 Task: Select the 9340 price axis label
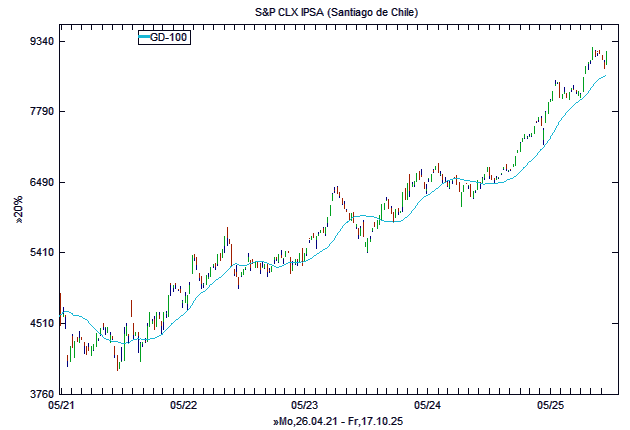coord(39,41)
